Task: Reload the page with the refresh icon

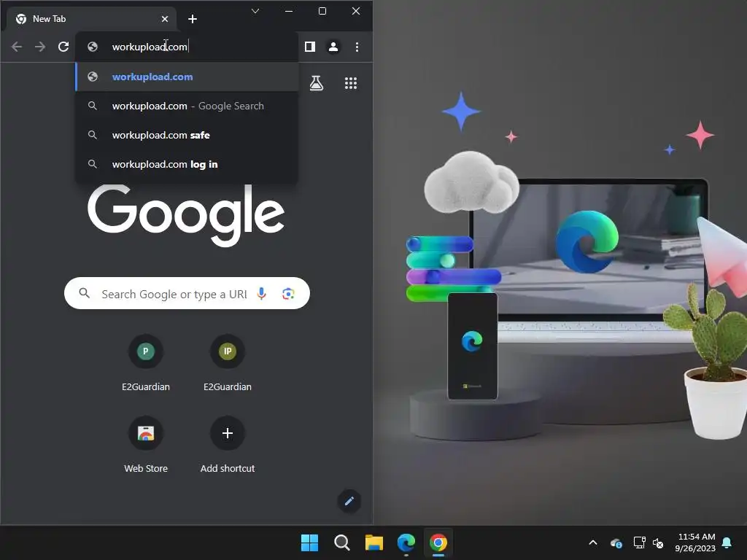Action: pos(63,47)
